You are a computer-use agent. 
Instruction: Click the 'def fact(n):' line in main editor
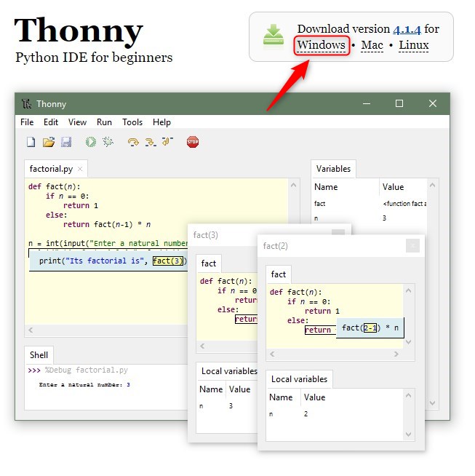(55, 187)
